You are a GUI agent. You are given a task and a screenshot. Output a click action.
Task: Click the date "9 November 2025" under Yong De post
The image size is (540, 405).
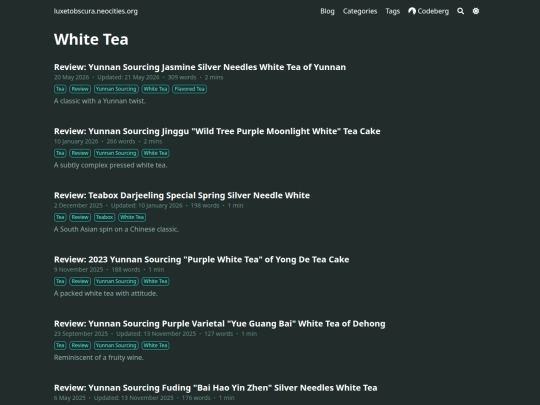[79, 270]
